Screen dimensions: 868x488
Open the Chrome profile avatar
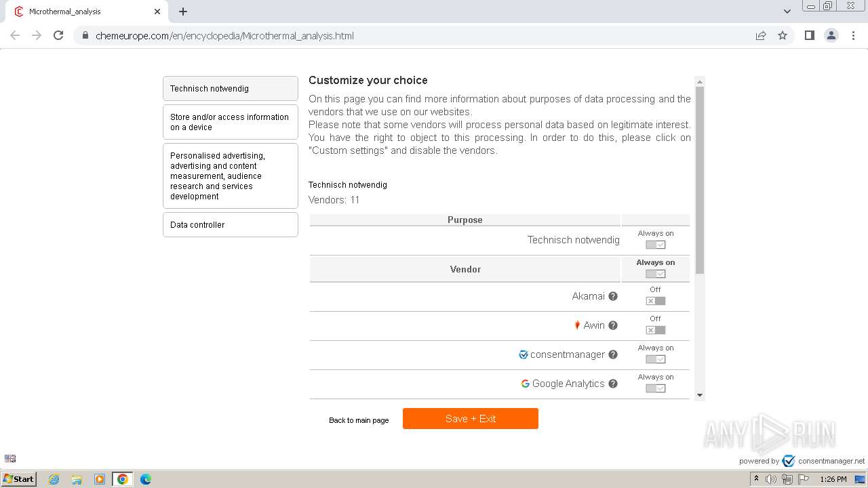(831, 35)
